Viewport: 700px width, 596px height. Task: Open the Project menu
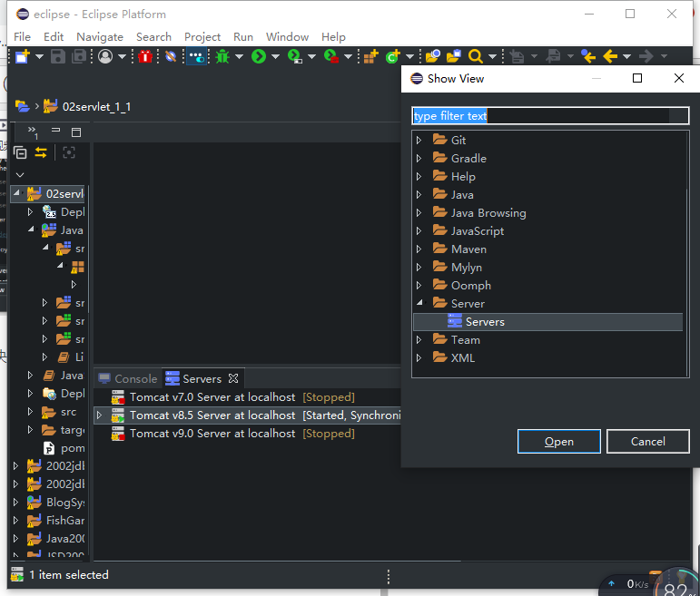[x=202, y=36]
